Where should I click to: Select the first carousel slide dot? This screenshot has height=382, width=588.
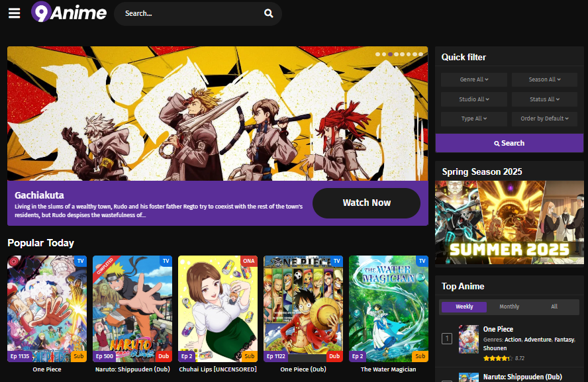tap(377, 54)
